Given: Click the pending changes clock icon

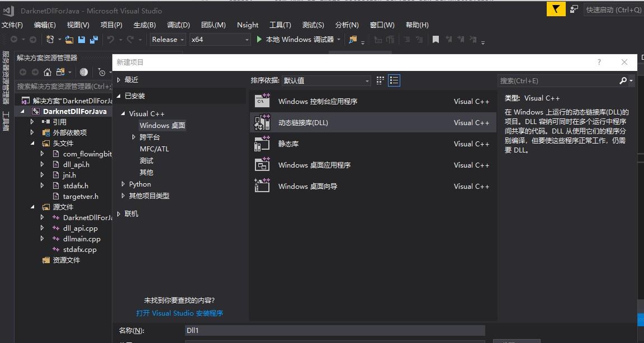Looking at the screenshot, I should (x=102, y=72).
